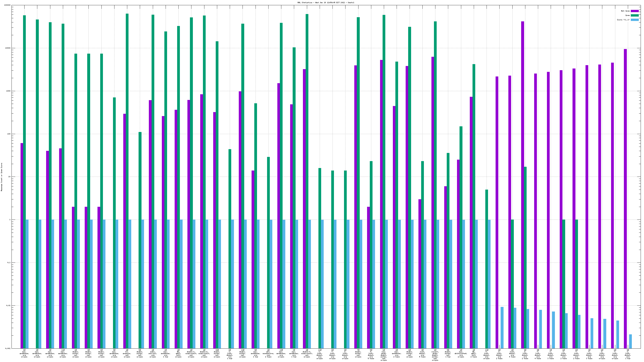Click the rightmost, shortest blue Score bar
This screenshot has height=362, width=644.
point(631,341)
